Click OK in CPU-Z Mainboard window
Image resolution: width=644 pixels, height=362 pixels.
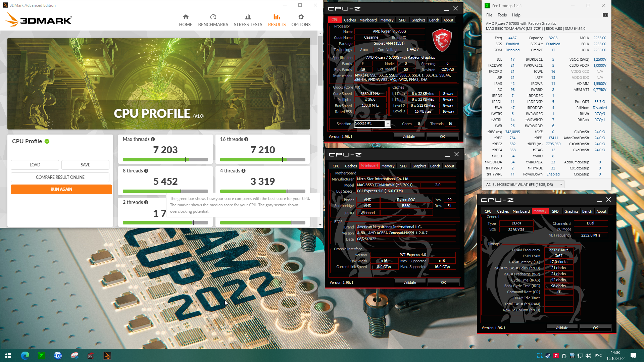(443, 282)
